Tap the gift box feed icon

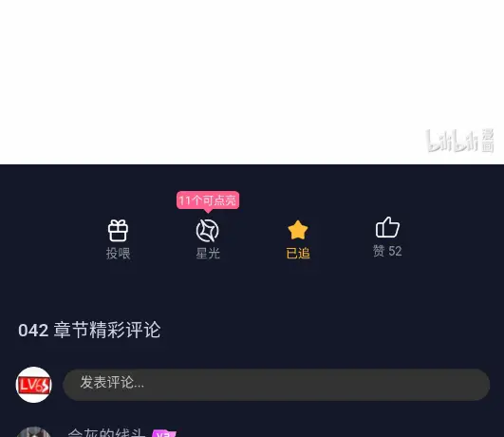pyautogui.click(x=118, y=231)
